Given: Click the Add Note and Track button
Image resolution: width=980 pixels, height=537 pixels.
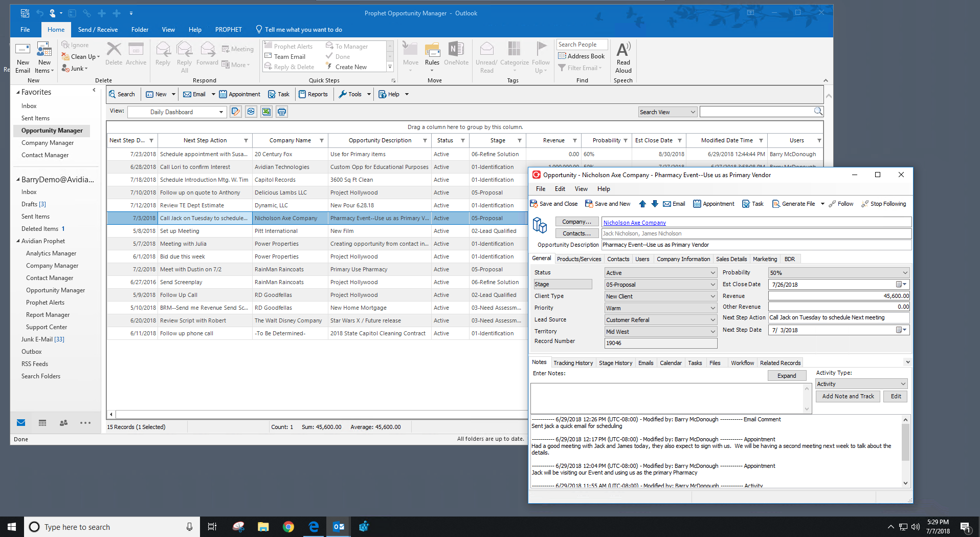Looking at the screenshot, I should pos(848,396).
